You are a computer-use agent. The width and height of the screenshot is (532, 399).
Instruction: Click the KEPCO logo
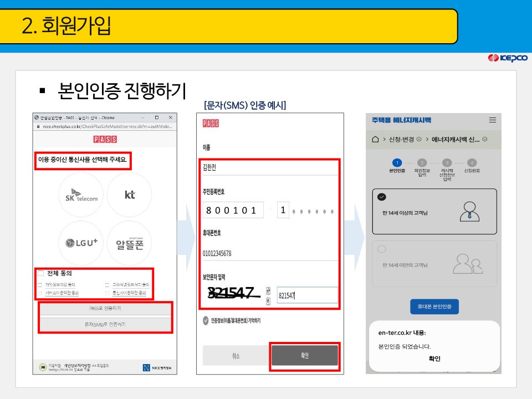click(508, 57)
